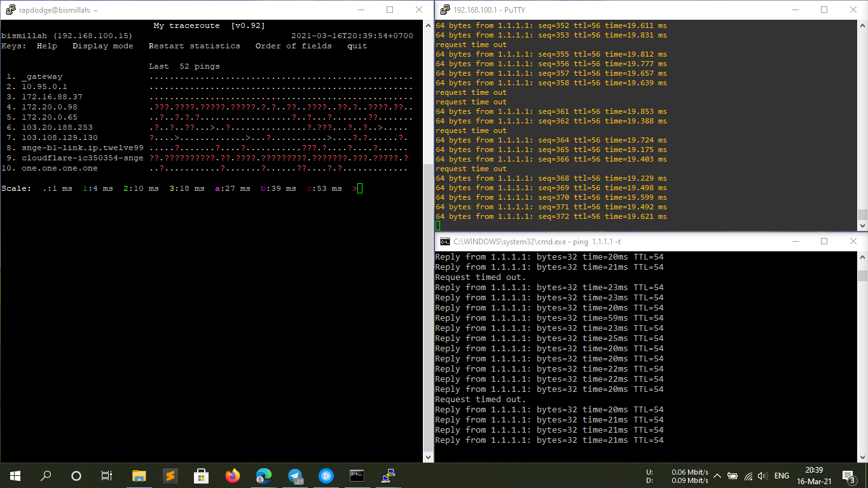Viewport: 868px width, 488px height.
Task: Maximize the rapdodge@bismillah PuTTY window
Action: click(x=390, y=10)
